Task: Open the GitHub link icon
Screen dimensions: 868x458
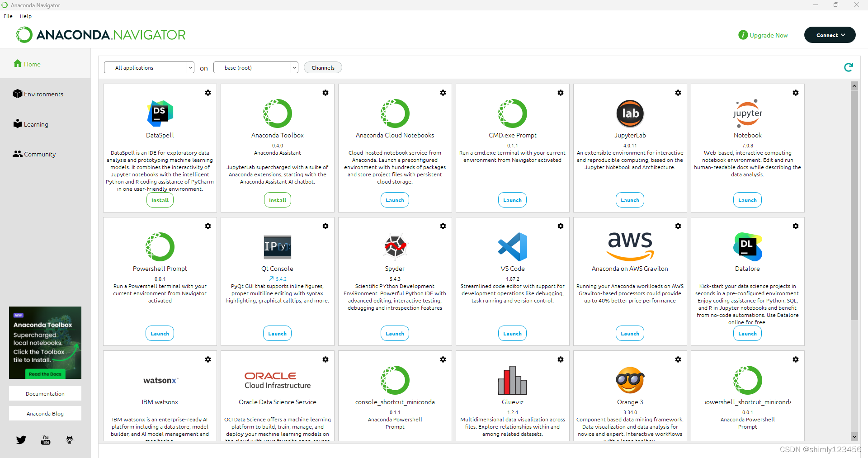Action: click(70, 439)
